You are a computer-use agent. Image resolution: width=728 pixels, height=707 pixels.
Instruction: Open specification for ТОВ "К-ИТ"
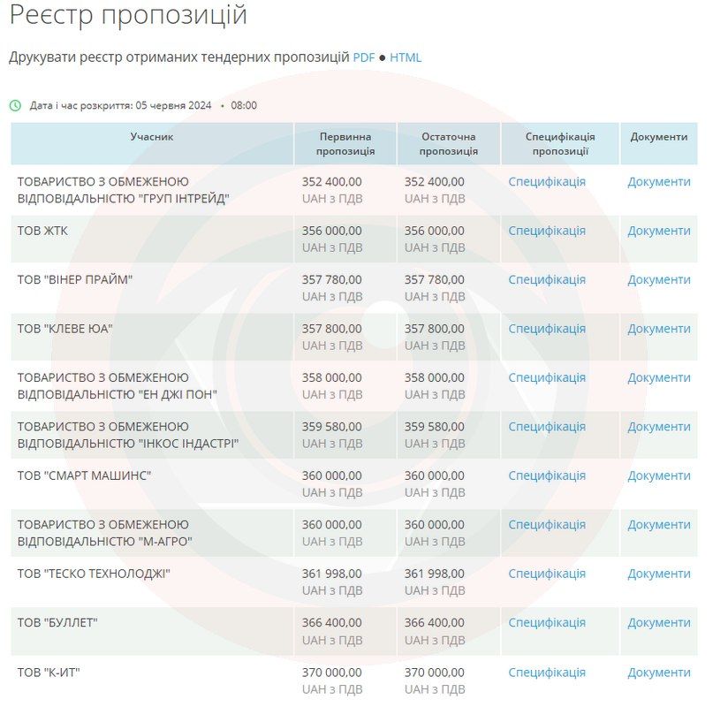click(x=545, y=671)
